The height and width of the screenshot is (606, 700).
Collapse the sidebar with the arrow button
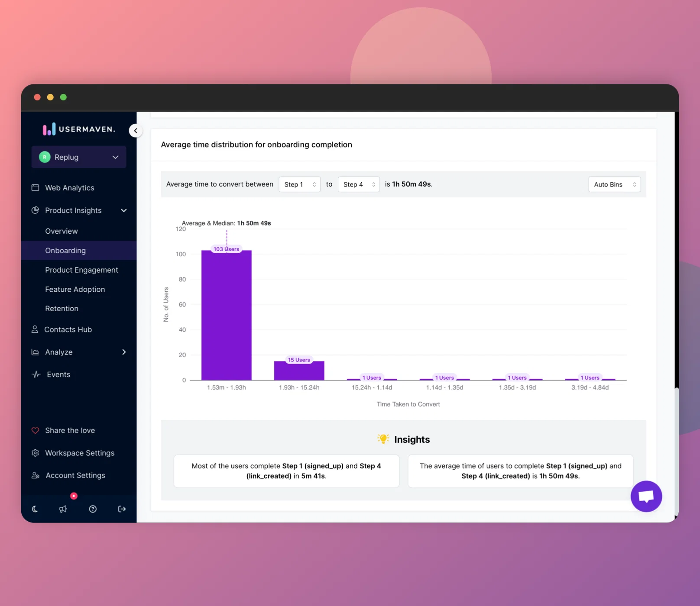pos(136,130)
